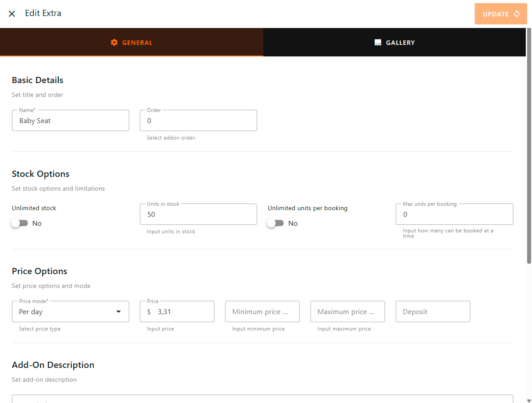The width and height of the screenshot is (532, 403).
Task: Click the Add-On Description text area
Action: pyautogui.click(x=262, y=399)
